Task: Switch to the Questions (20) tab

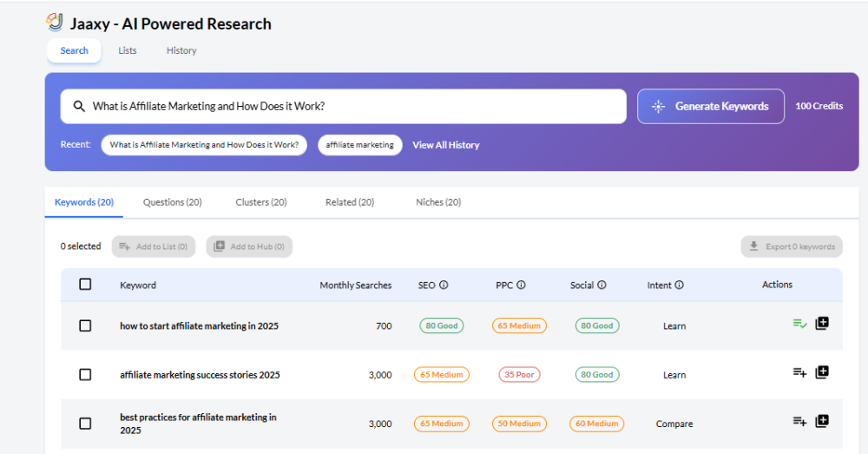Action: (x=172, y=202)
